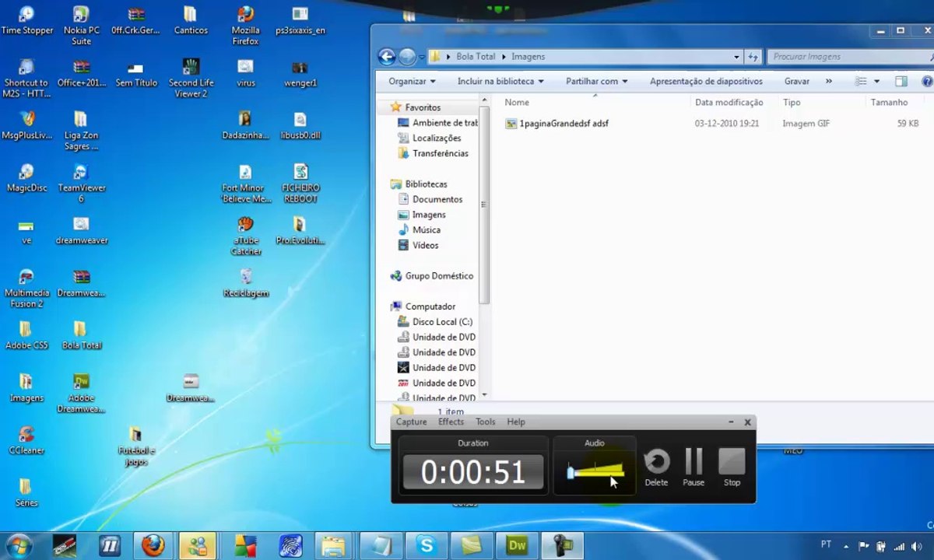
Task: Select the libusb0.dll file icon
Action: (x=300, y=125)
